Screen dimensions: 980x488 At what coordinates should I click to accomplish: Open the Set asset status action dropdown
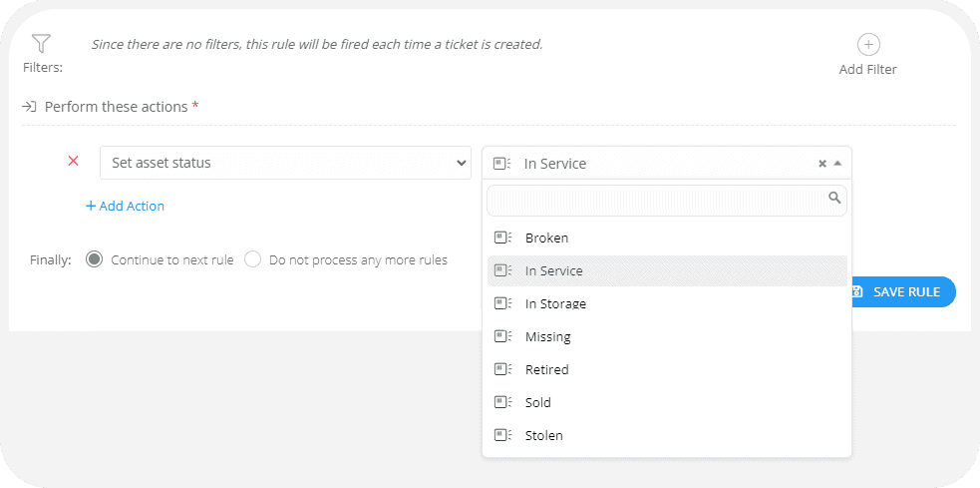click(x=285, y=163)
